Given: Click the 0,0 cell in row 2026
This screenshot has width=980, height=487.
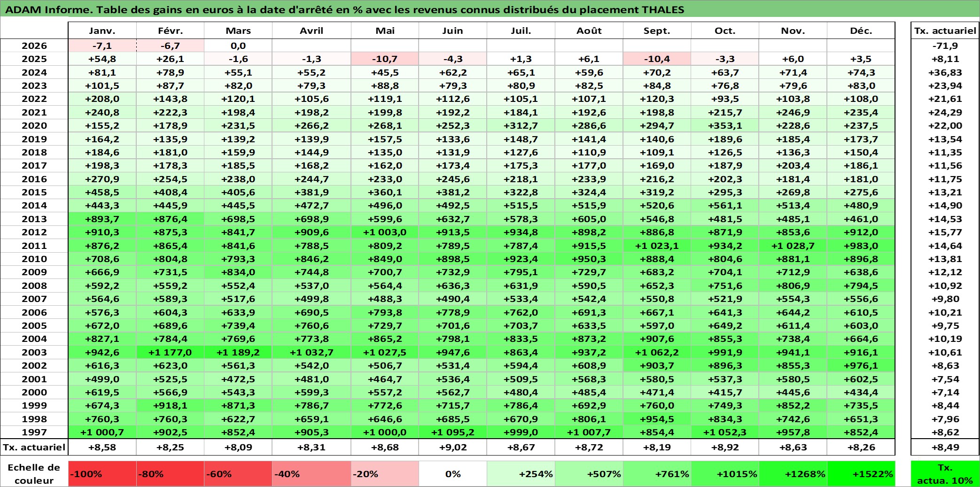Looking at the screenshot, I should [x=238, y=46].
